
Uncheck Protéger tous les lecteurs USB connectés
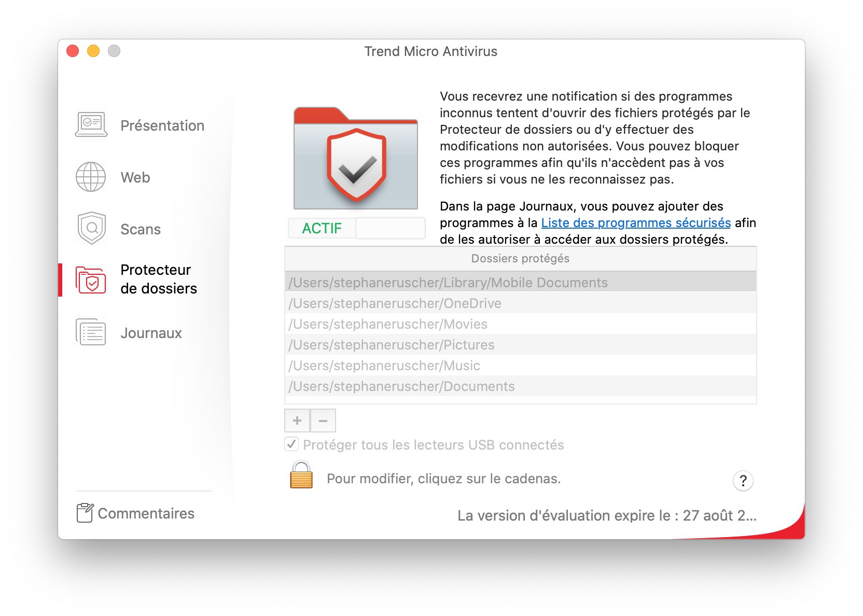coord(291,444)
